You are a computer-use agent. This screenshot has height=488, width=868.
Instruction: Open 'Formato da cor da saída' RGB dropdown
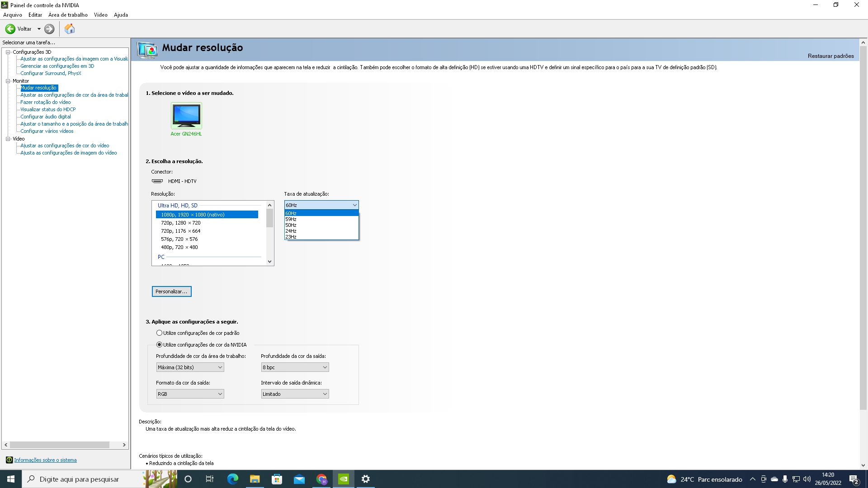coord(190,394)
